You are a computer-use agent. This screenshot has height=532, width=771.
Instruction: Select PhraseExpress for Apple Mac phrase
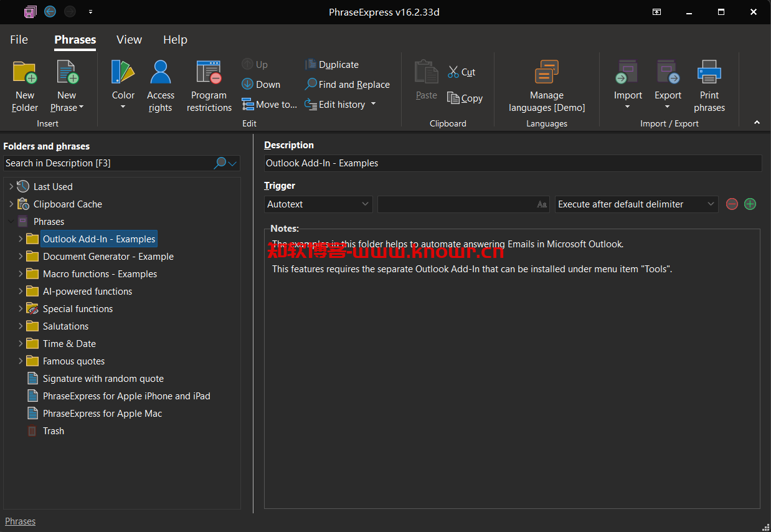tap(102, 414)
